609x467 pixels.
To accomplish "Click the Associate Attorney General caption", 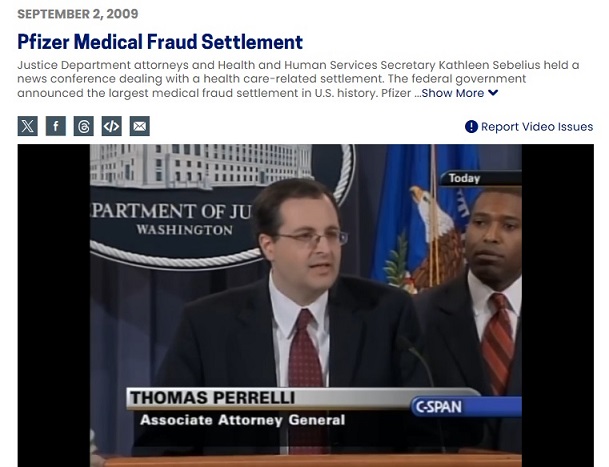I will [x=242, y=420].
